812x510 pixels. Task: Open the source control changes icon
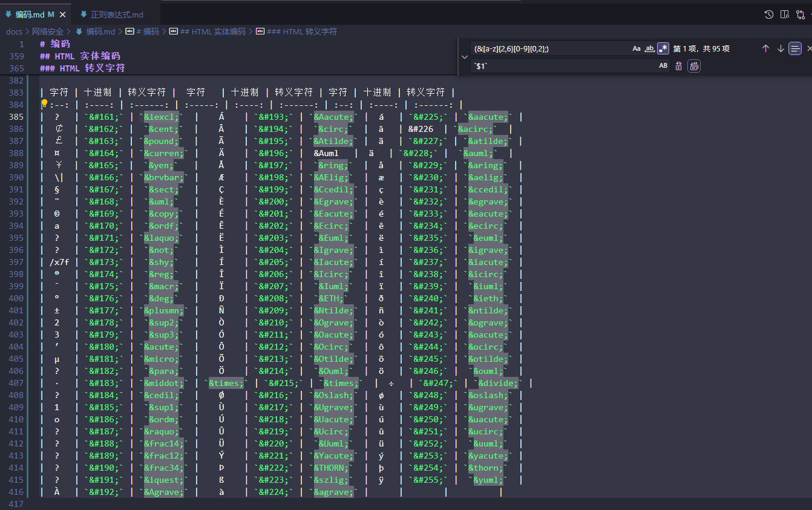point(801,15)
